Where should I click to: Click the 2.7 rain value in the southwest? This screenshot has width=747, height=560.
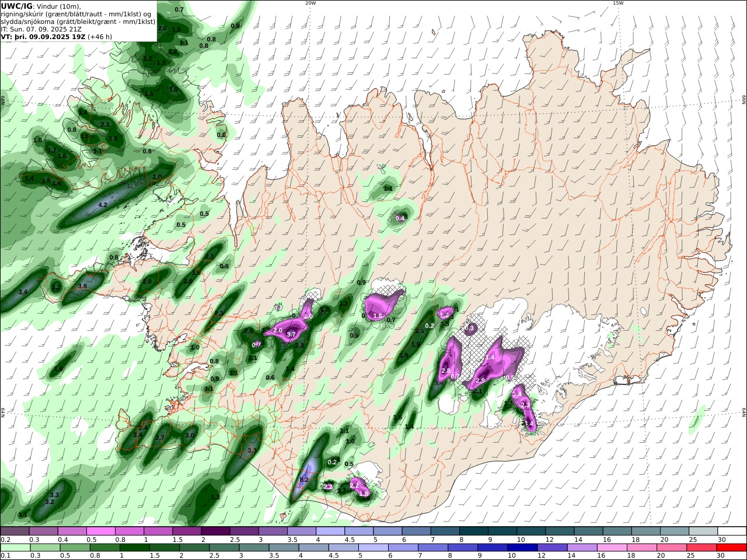[x=160, y=438]
